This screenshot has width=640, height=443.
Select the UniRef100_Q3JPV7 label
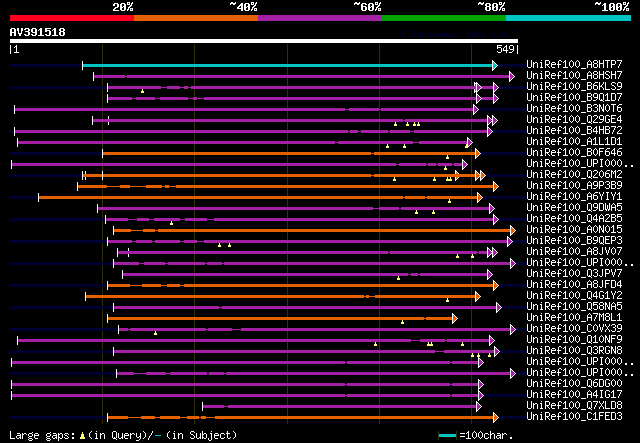click(574, 274)
